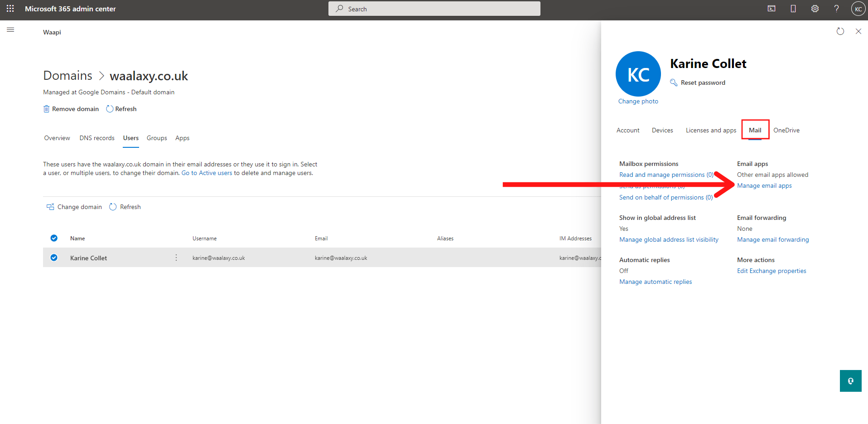The image size is (868, 424).
Task: Click the Aliases column header
Action: [x=445, y=238]
